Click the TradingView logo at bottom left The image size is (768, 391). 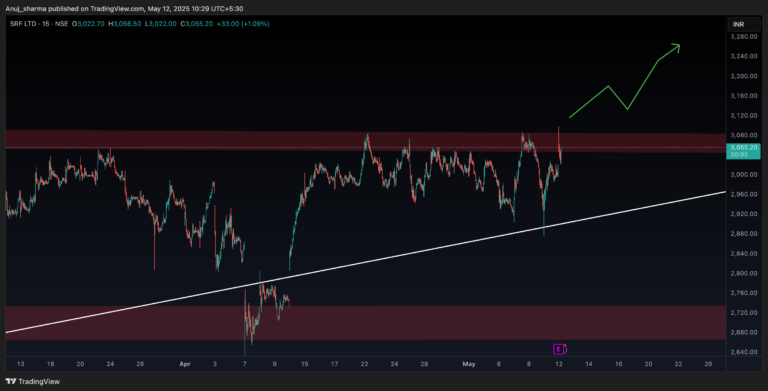32,381
